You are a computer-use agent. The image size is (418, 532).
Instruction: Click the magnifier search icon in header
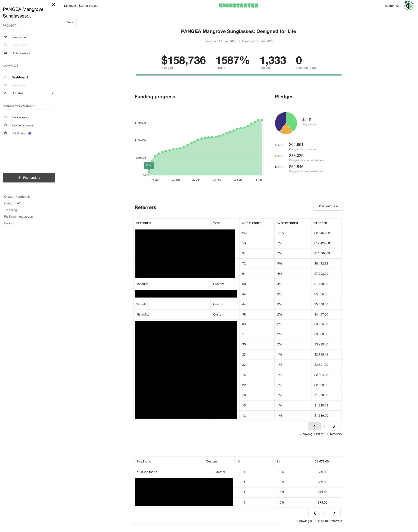tap(398, 6)
